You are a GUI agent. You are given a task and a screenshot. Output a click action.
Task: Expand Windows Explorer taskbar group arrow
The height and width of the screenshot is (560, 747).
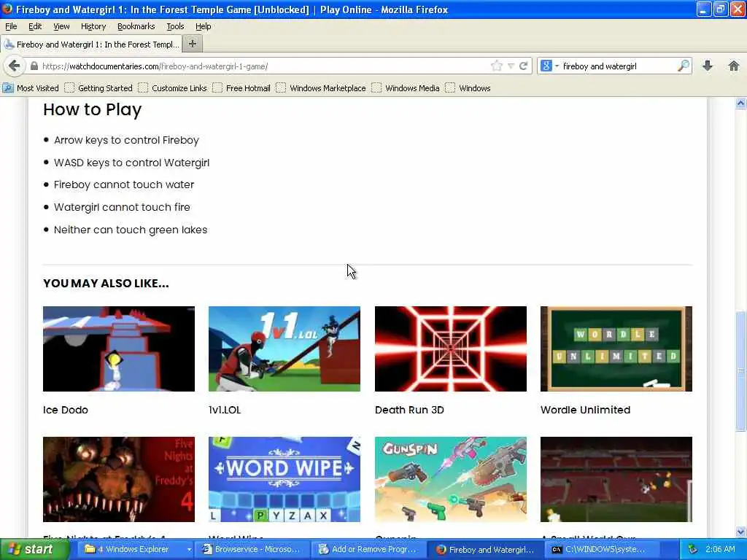[189, 550]
